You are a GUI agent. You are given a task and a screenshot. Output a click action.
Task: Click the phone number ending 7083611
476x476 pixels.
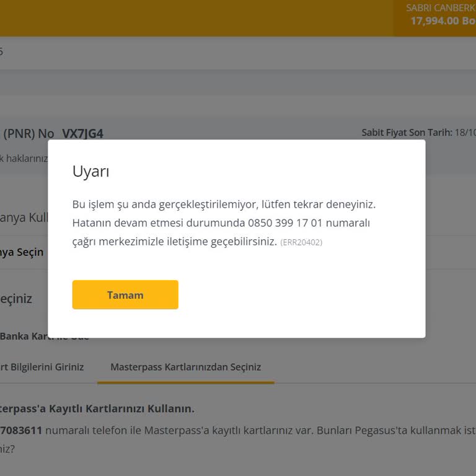(x=21, y=430)
